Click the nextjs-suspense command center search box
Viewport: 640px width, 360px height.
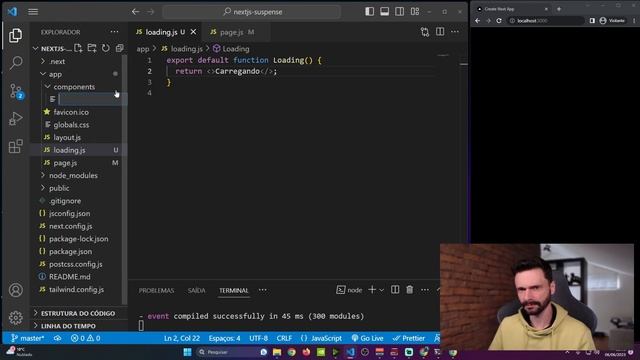click(x=251, y=12)
